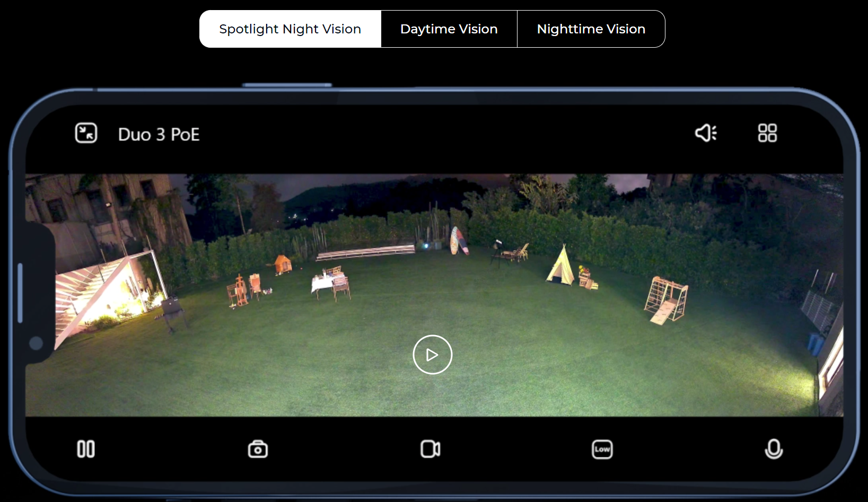Click the orange doghouse in footage
Viewport: 868px width, 502px height.
point(283,263)
